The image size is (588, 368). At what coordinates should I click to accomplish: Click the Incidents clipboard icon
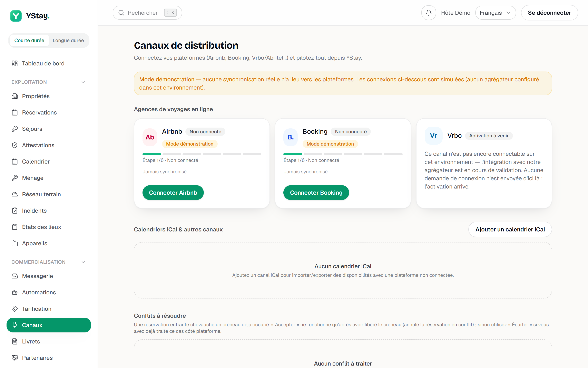click(14, 211)
